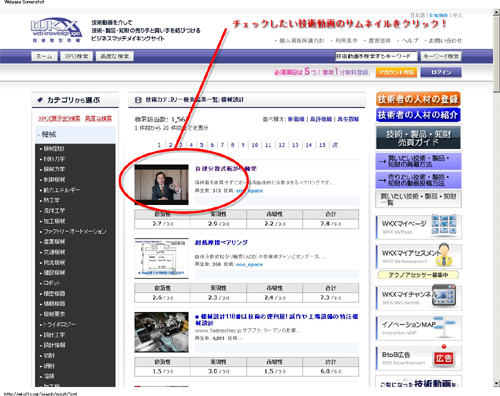Go to results page 5

coord(201,145)
